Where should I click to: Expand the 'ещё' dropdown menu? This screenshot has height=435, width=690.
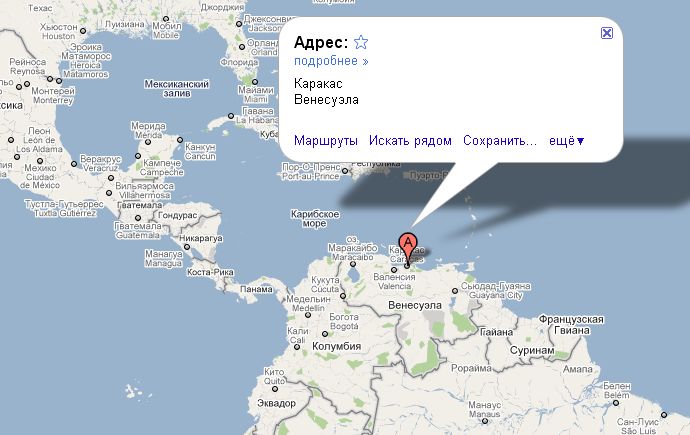click(x=567, y=141)
